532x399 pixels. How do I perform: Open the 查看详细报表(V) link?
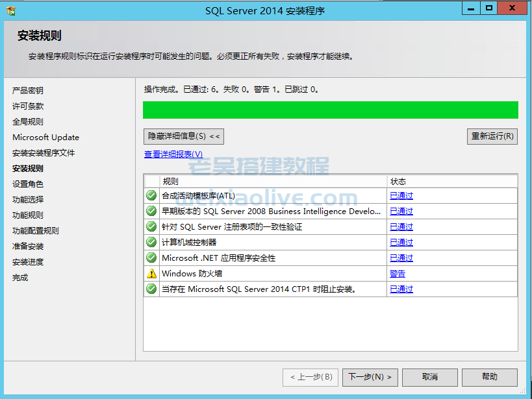tap(173, 154)
